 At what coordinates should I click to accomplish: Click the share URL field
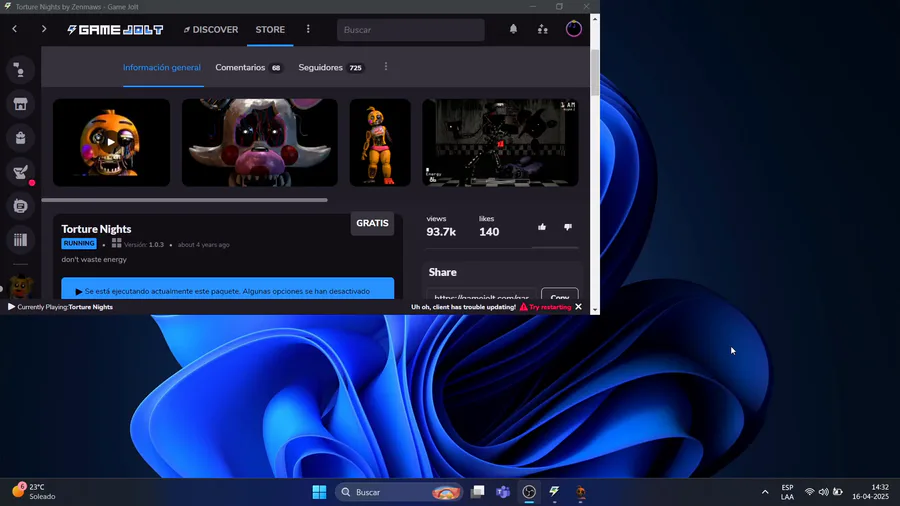point(481,294)
